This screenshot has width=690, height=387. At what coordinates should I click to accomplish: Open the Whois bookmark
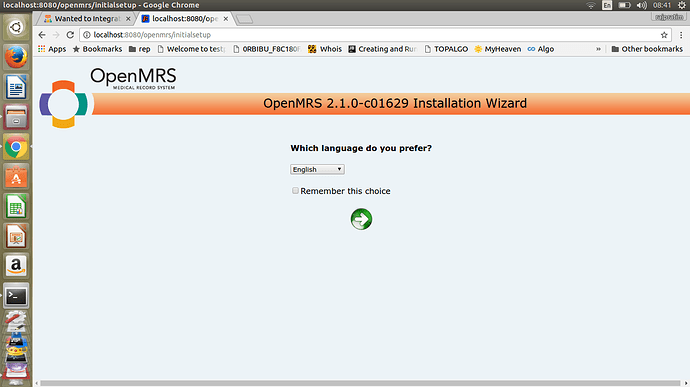click(x=325, y=49)
